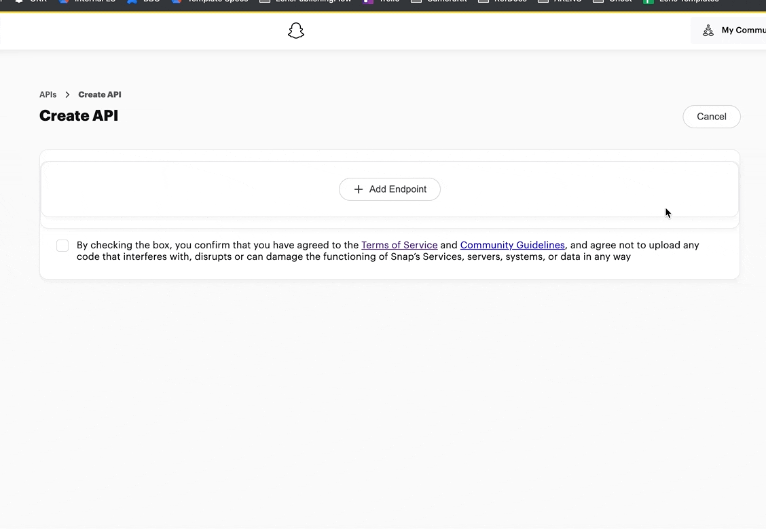The image size is (766, 532).
Task: Click the My Community people icon
Action: click(x=708, y=31)
